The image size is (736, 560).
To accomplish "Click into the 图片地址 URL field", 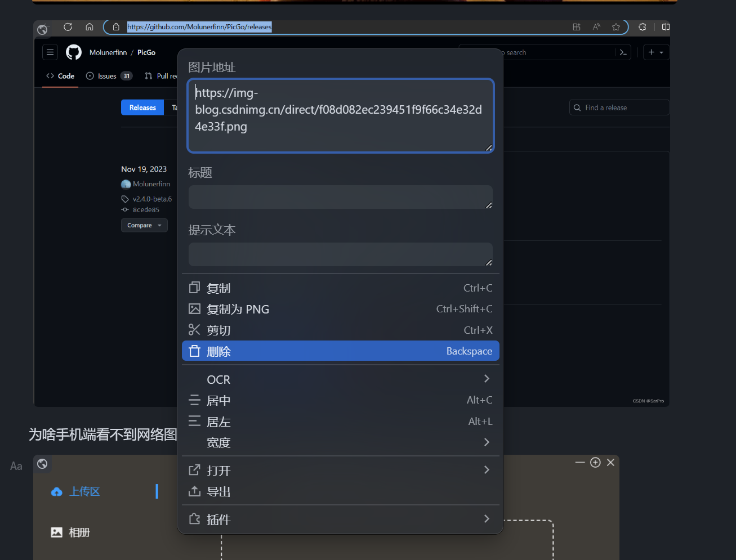I will [340, 115].
